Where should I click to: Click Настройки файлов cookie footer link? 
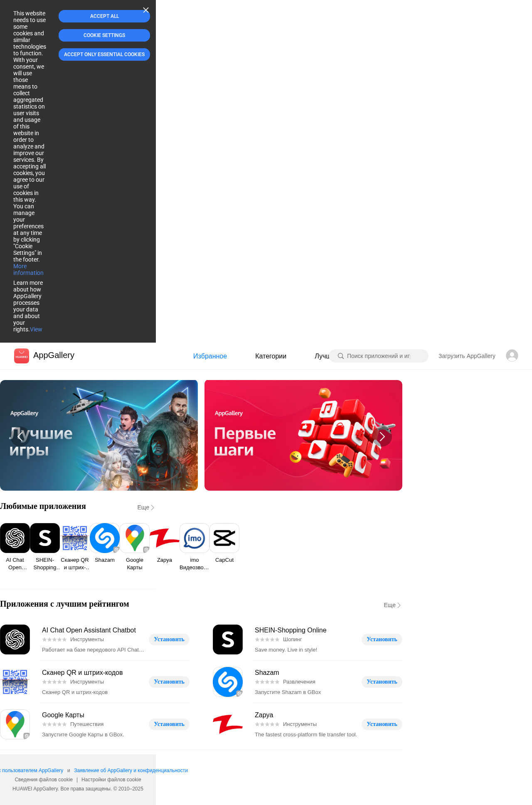pyautogui.click(x=111, y=780)
